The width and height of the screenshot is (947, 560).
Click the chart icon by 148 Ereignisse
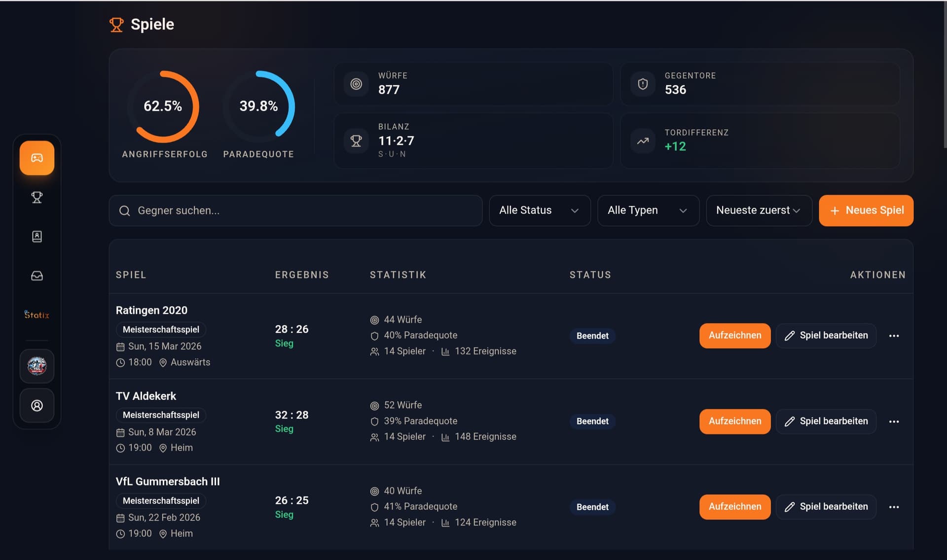coord(445,438)
